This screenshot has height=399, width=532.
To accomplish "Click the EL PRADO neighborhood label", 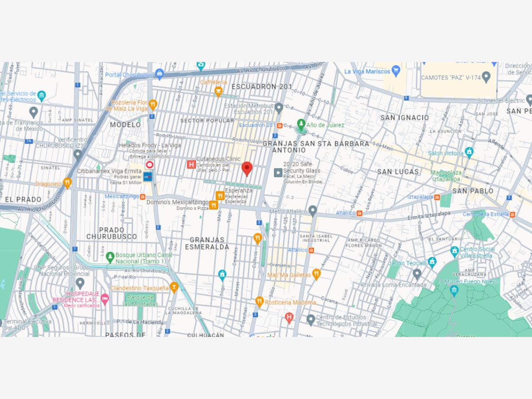I will click(x=23, y=199).
